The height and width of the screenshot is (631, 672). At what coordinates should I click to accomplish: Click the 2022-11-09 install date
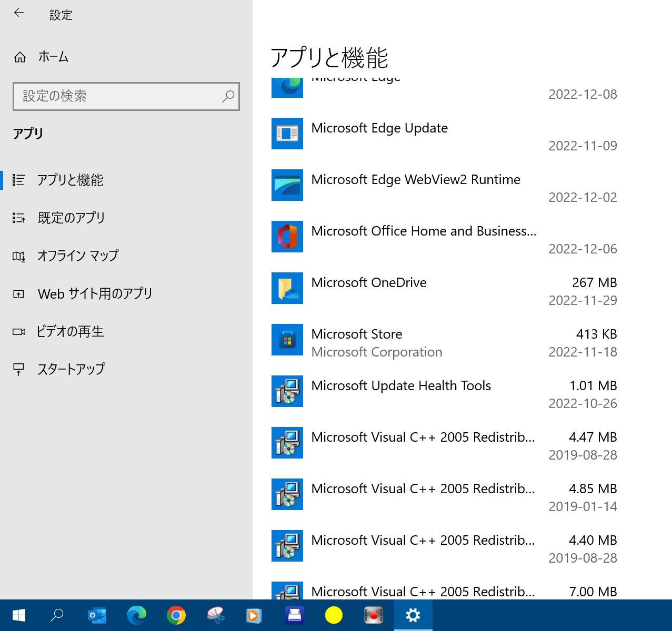tap(583, 146)
